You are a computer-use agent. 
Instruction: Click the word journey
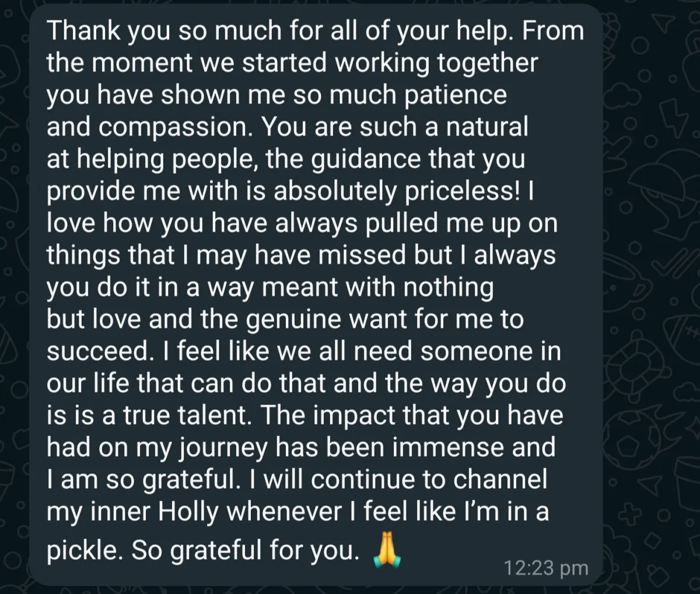[223, 449]
